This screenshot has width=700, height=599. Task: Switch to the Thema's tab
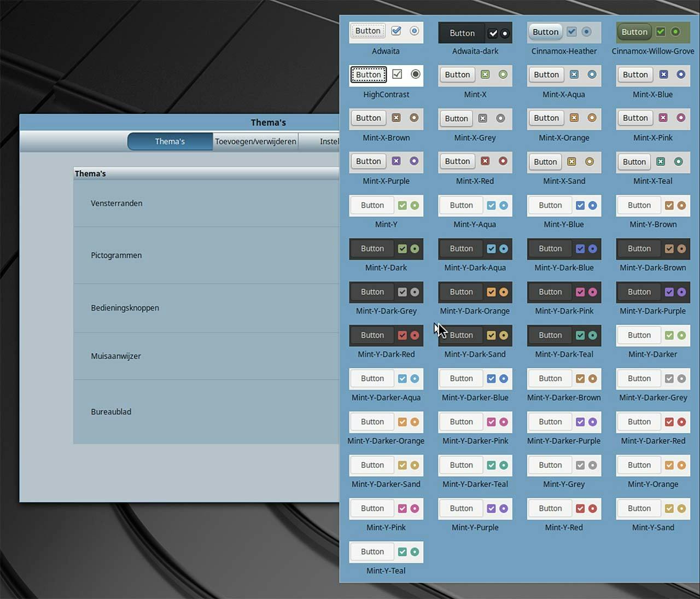[170, 141]
